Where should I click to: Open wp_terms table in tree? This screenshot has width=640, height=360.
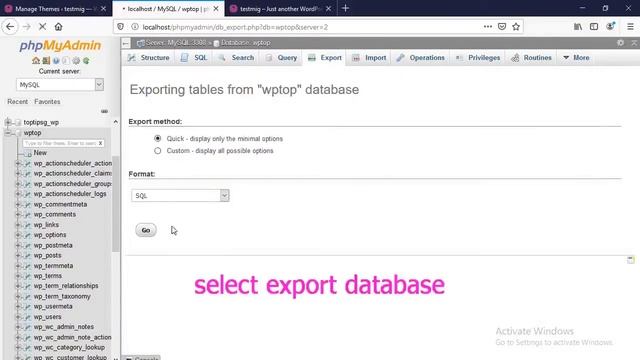pyautogui.click(x=48, y=276)
